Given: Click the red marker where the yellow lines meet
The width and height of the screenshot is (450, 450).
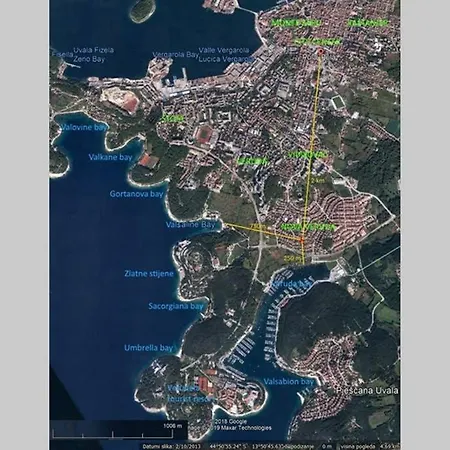Looking at the screenshot, I should (302, 240).
